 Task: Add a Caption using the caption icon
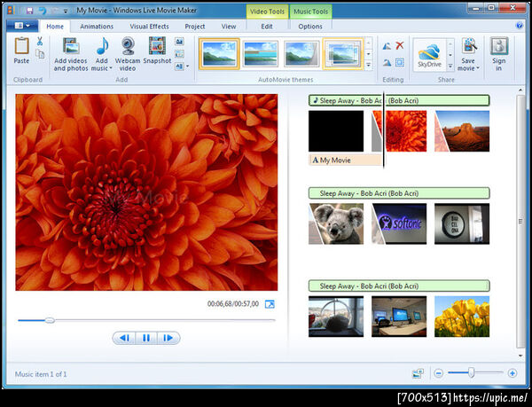click(x=179, y=54)
